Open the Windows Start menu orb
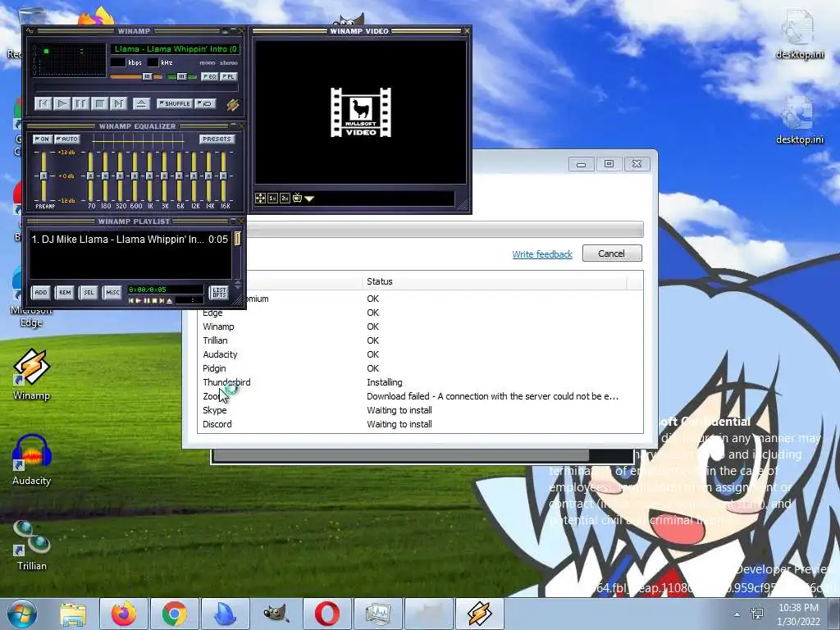840x630 pixels. 21,614
